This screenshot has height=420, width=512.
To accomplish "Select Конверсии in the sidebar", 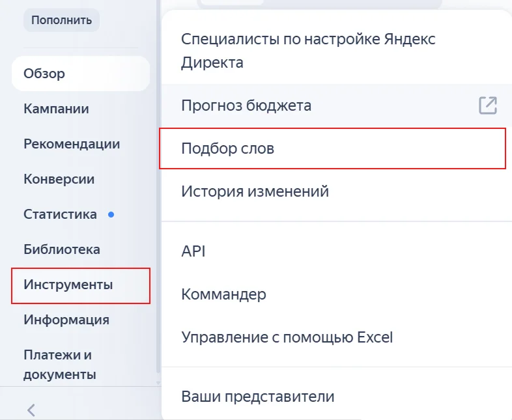I will pos(59,179).
